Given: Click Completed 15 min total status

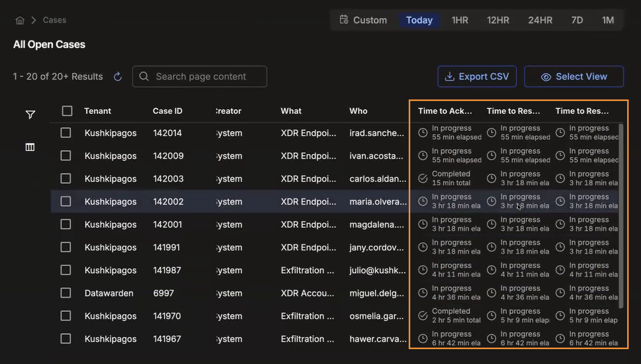Looking at the screenshot, I should (451, 178).
